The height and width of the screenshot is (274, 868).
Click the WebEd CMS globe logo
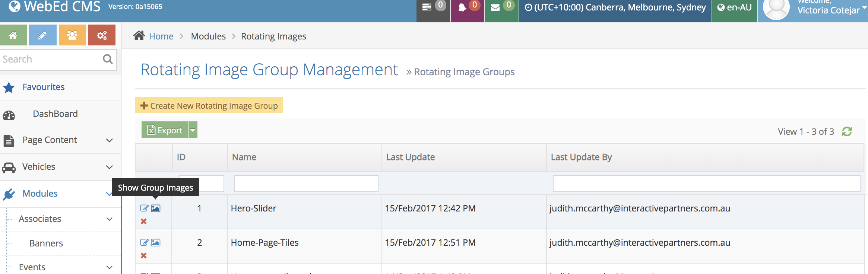(x=14, y=6)
